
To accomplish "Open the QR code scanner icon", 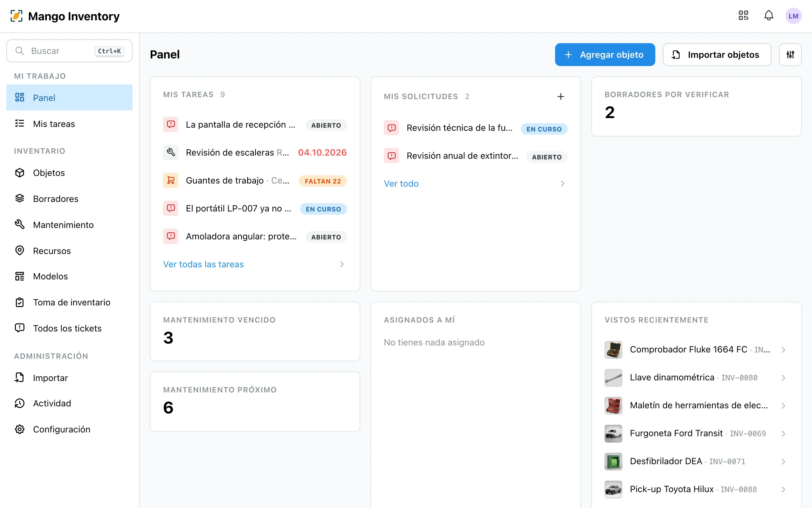I will (743, 16).
